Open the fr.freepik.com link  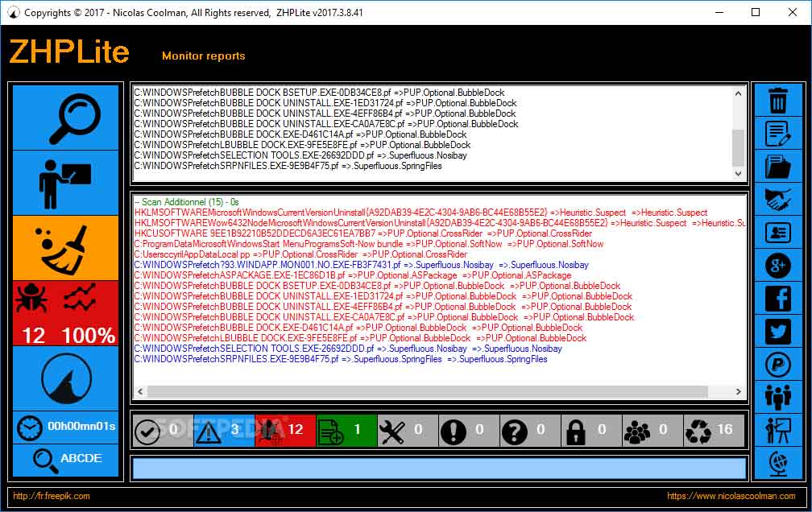pyautogui.click(x=52, y=496)
